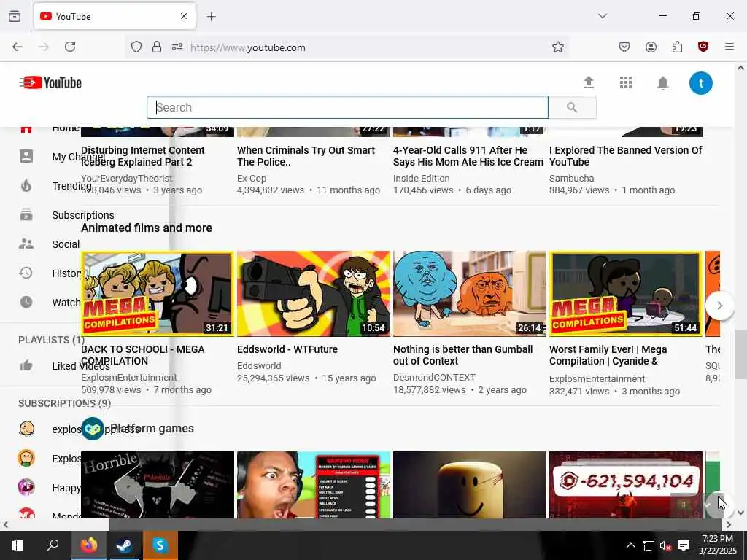Open the notifications bell
This screenshot has width=747, height=560.
point(662,83)
